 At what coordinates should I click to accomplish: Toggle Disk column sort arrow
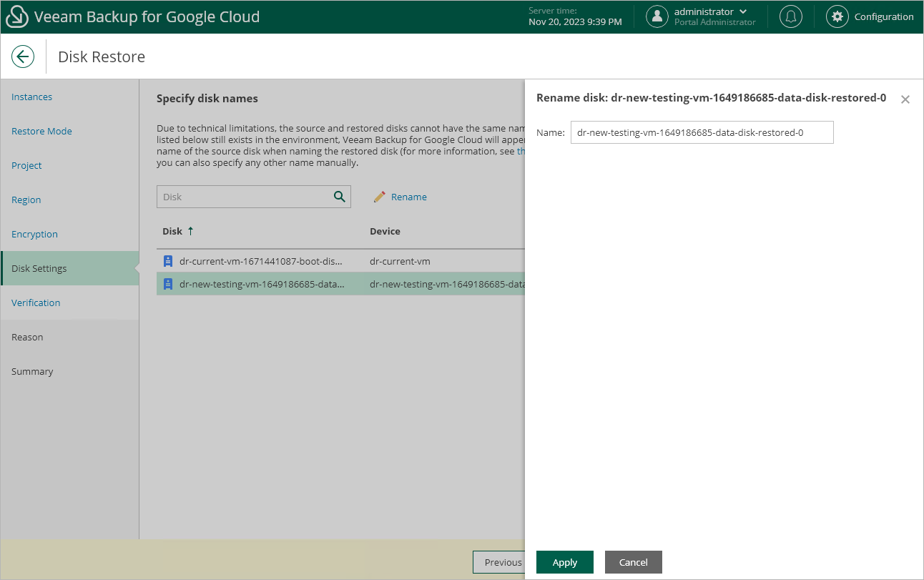191,231
